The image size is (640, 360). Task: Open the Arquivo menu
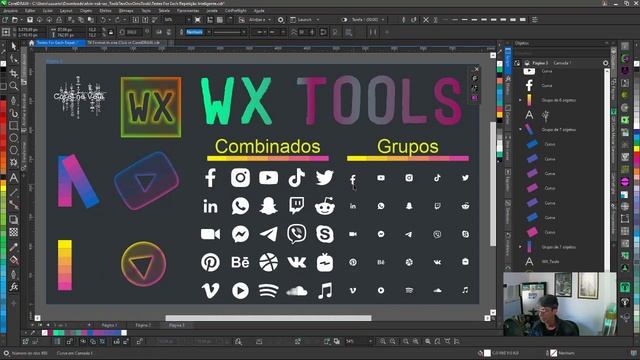pos(11,11)
